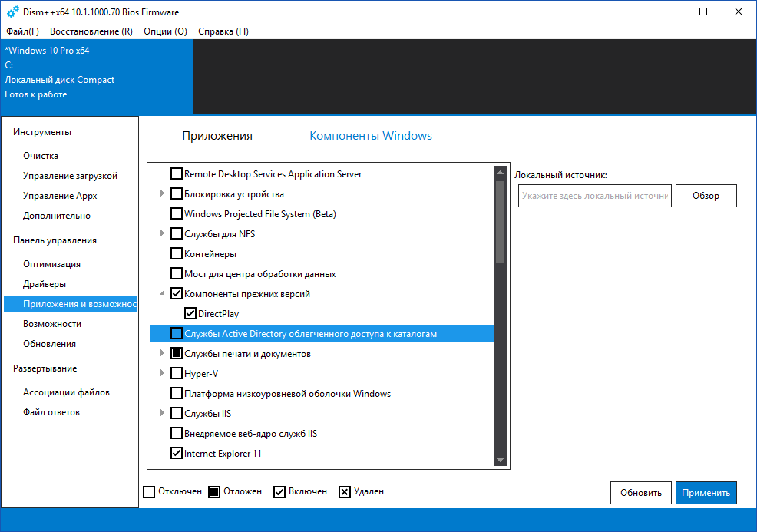Image resolution: width=757 pixels, height=532 pixels.
Task: Expand the Hyper-V node
Action: 162,374
